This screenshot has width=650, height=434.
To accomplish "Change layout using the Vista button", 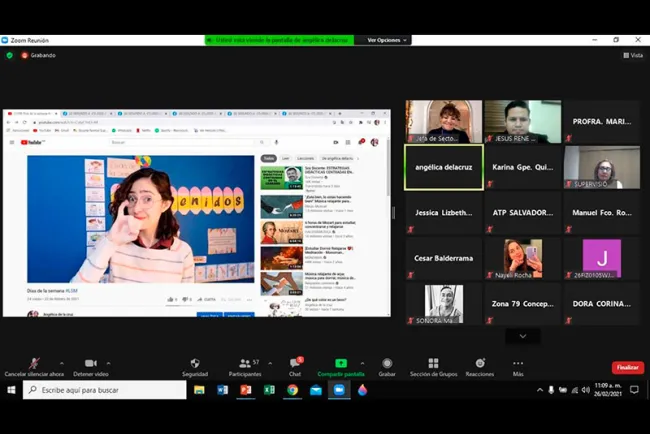I will [x=632, y=55].
